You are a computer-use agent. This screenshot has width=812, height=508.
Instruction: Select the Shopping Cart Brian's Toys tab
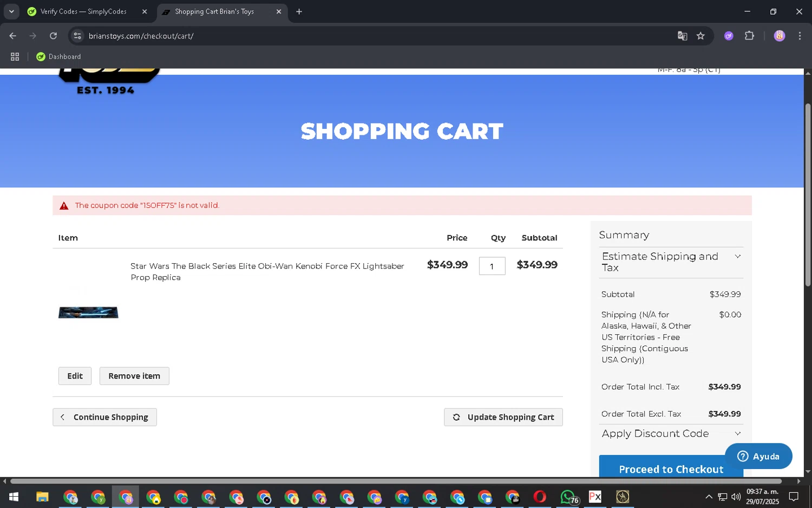[214, 11]
